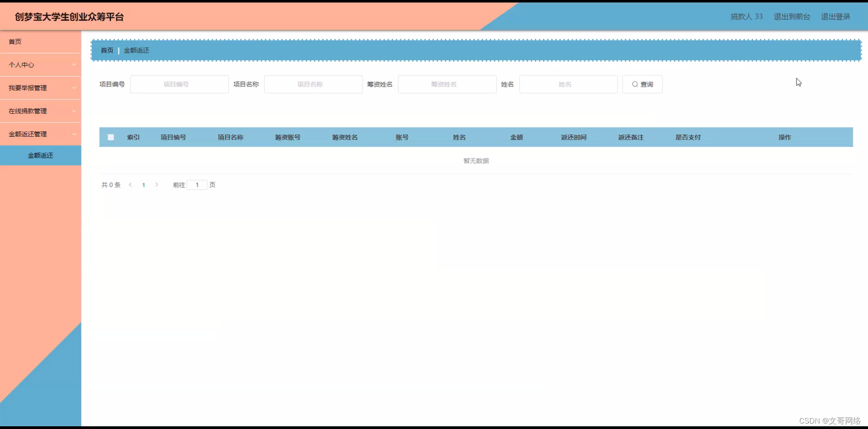Click the 创梦宝大学生创业众筹平台 title
The height and width of the screenshot is (429, 868).
pos(69,17)
